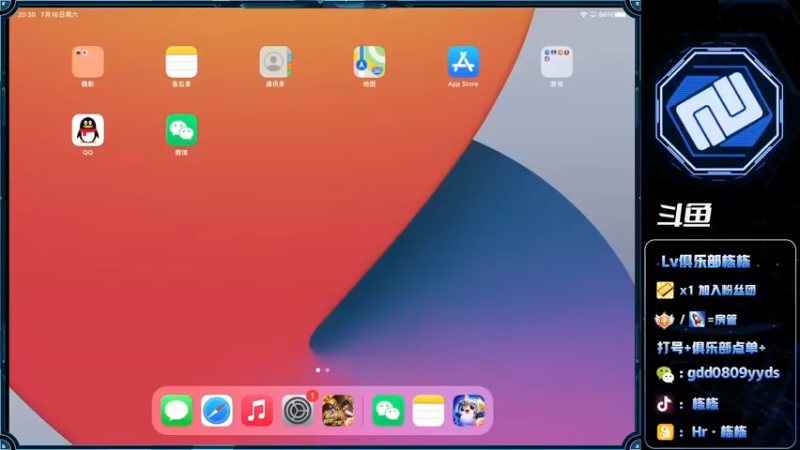800x450 pixels.
Task: Launch the 地图 maps app
Action: click(x=369, y=62)
